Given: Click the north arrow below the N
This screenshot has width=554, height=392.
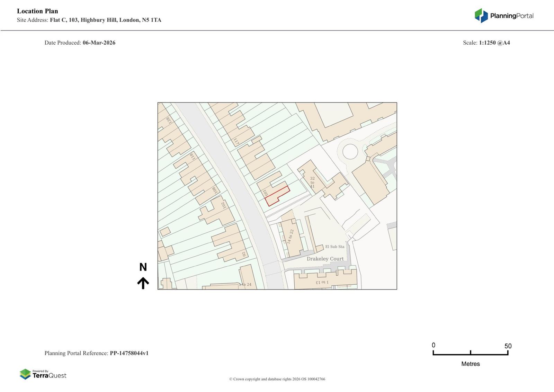Looking at the screenshot, I should click(143, 283).
